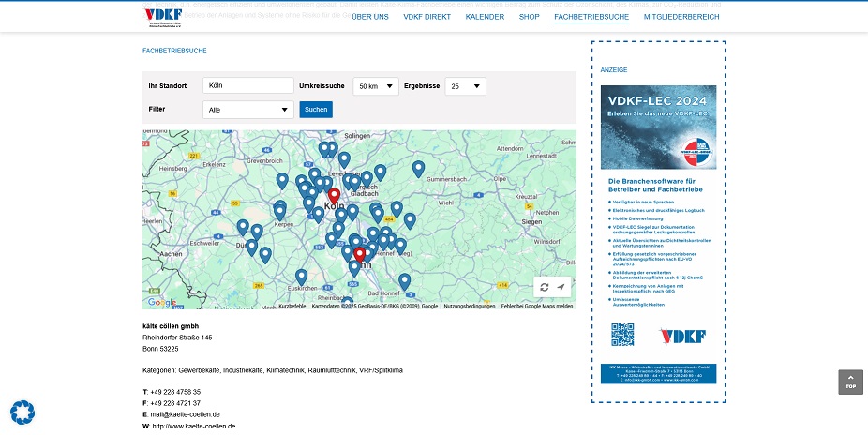Click the red map pin at Köln
This screenshot has height=435, width=868.
[x=334, y=197]
